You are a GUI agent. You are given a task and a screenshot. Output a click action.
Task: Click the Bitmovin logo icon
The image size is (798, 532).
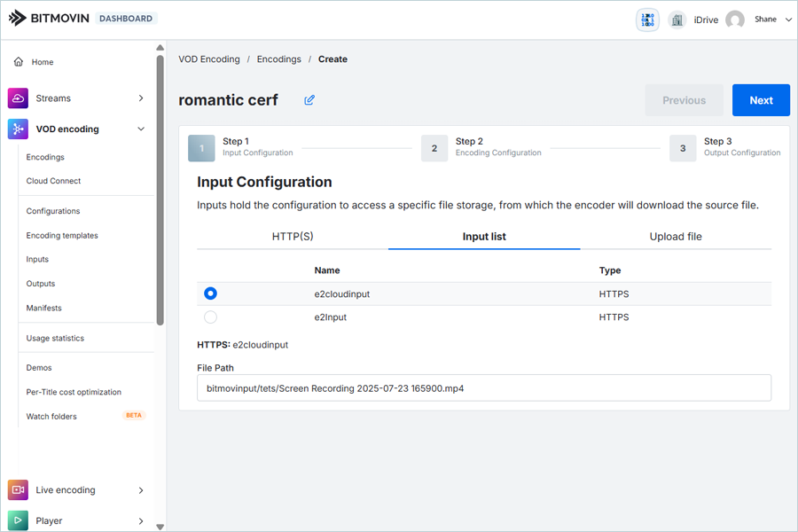coord(18,18)
